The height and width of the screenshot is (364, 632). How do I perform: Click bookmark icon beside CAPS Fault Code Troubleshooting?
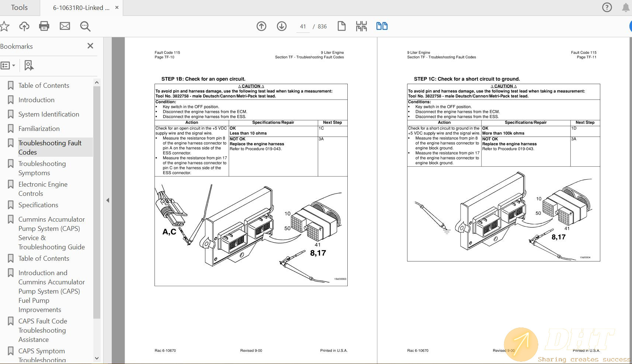tap(11, 321)
